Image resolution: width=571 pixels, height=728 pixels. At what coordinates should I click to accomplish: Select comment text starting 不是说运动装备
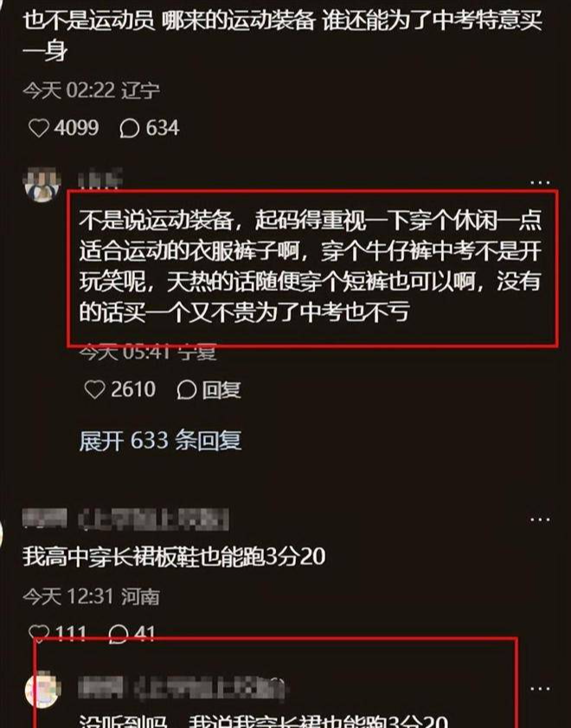coord(310,266)
